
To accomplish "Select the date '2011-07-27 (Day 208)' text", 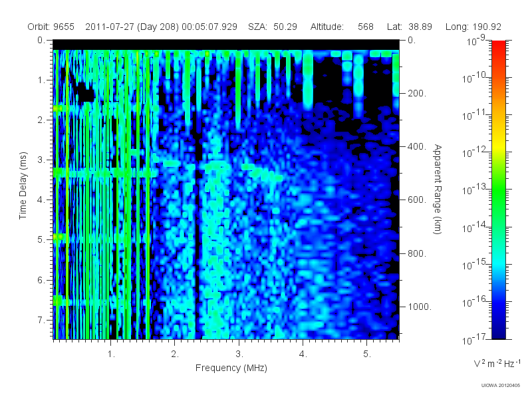I will pyautogui.click(x=132, y=27).
